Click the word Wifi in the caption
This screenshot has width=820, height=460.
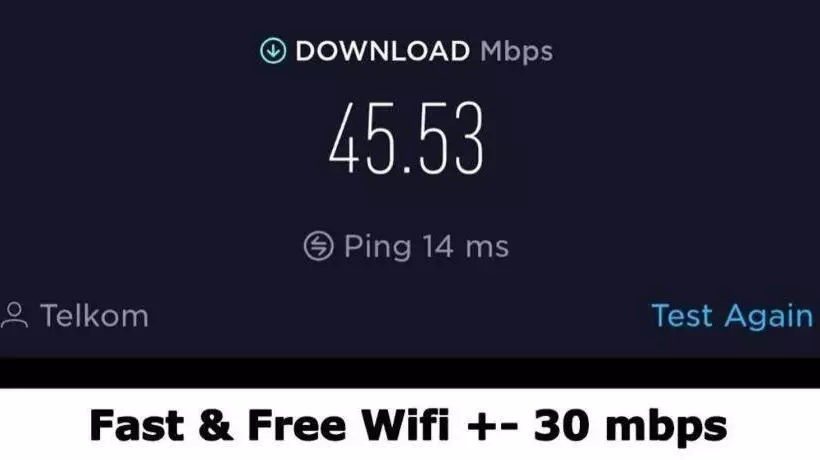point(405,424)
